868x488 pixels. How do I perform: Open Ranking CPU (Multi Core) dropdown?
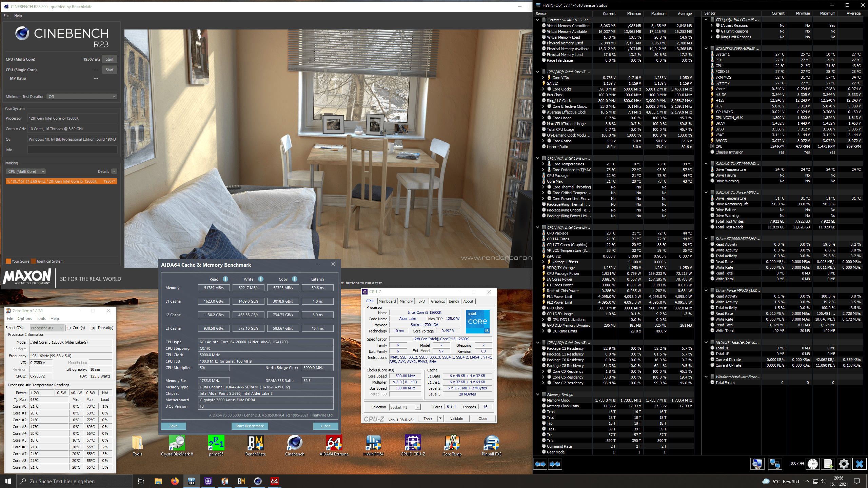tap(26, 171)
